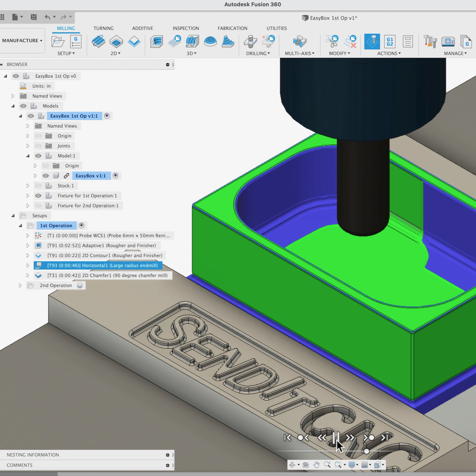Switch to the INSPECTION tab
The width and height of the screenshot is (476, 476).
tap(186, 28)
